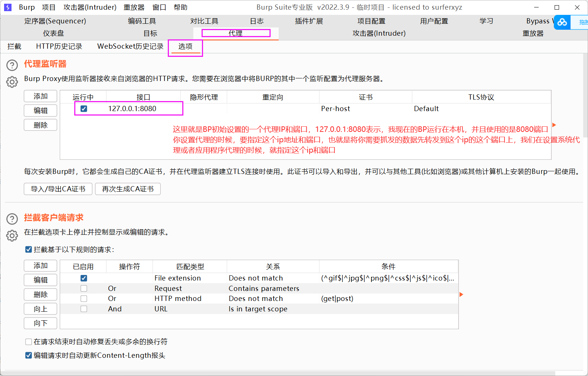Image resolution: width=588 pixels, height=376 pixels.
Task: Open the WebSocket历史记录 sub-tab
Action: pyautogui.click(x=130, y=46)
